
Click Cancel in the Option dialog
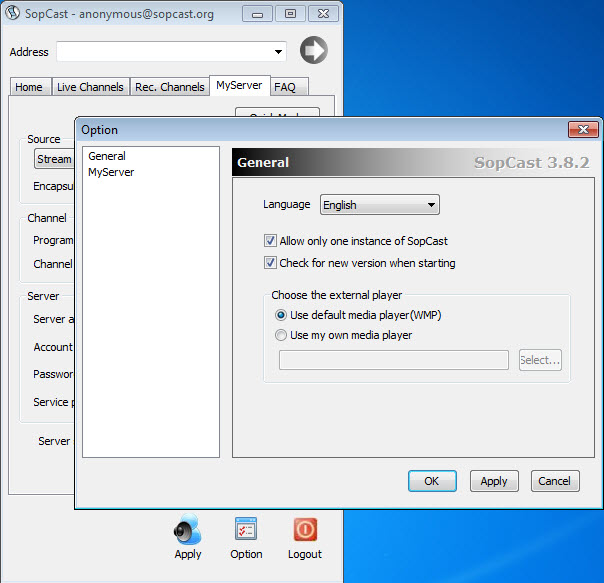(555, 481)
